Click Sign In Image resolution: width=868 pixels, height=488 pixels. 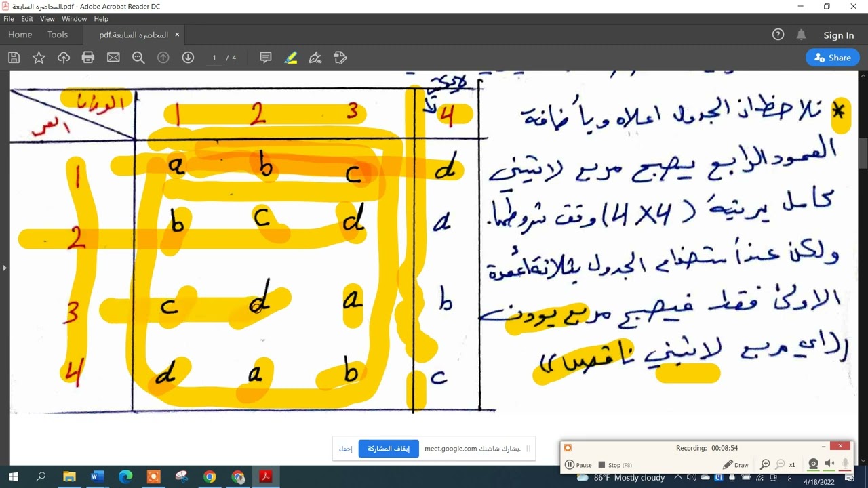(x=839, y=35)
